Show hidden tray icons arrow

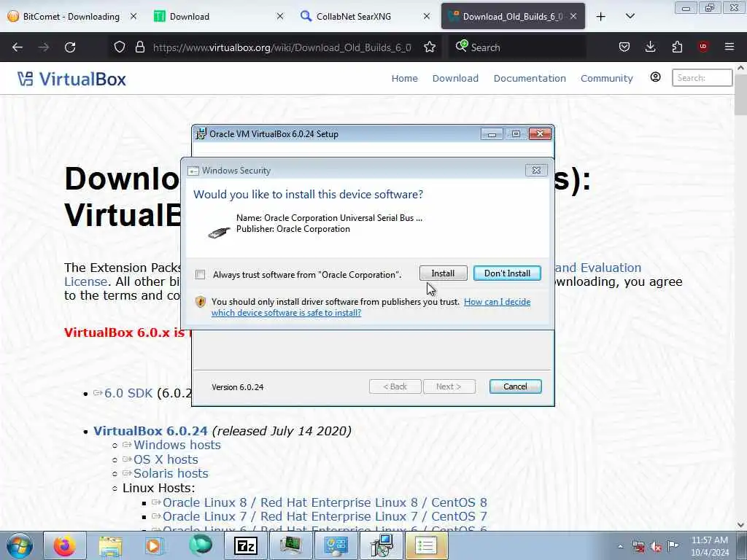tap(620, 546)
